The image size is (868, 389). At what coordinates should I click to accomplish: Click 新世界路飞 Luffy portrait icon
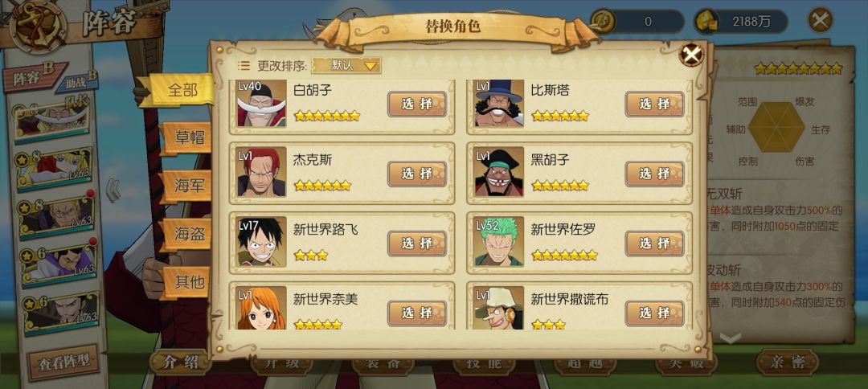(261, 242)
